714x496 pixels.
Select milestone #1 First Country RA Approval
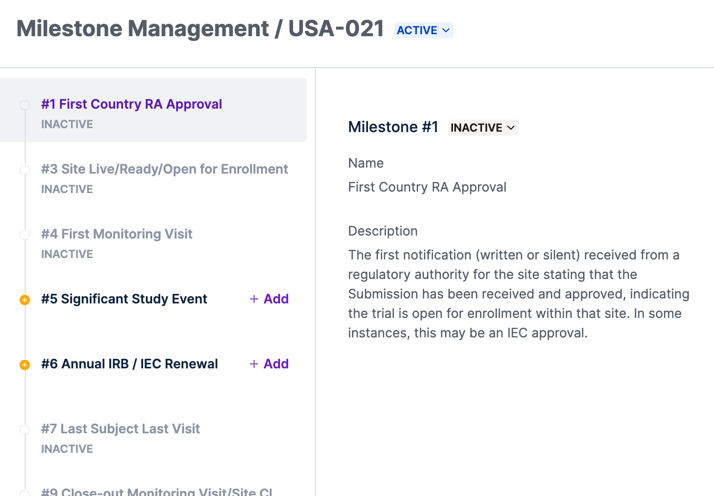(131, 104)
